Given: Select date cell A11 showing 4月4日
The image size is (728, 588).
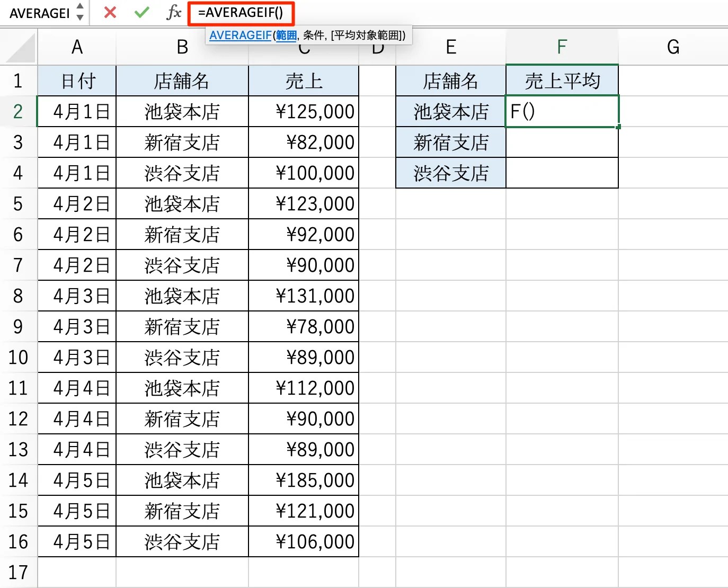Looking at the screenshot, I should pos(77,388).
